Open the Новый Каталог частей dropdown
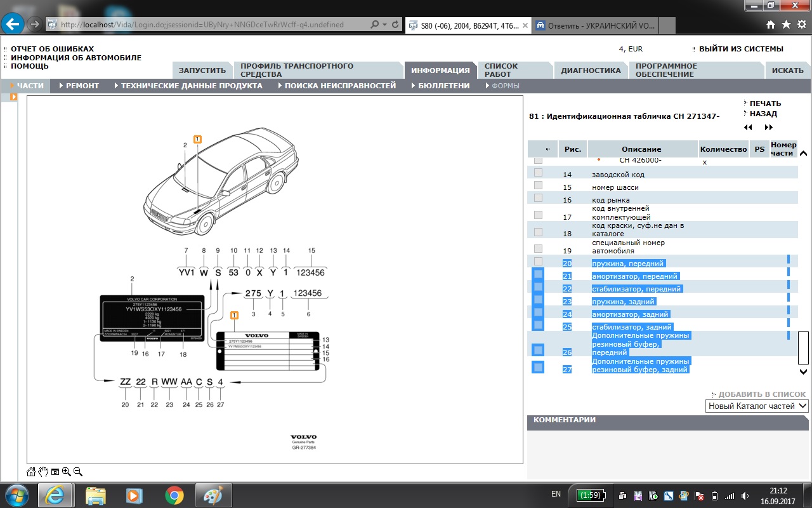Image resolution: width=812 pixels, height=508 pixels. point(757,406)
